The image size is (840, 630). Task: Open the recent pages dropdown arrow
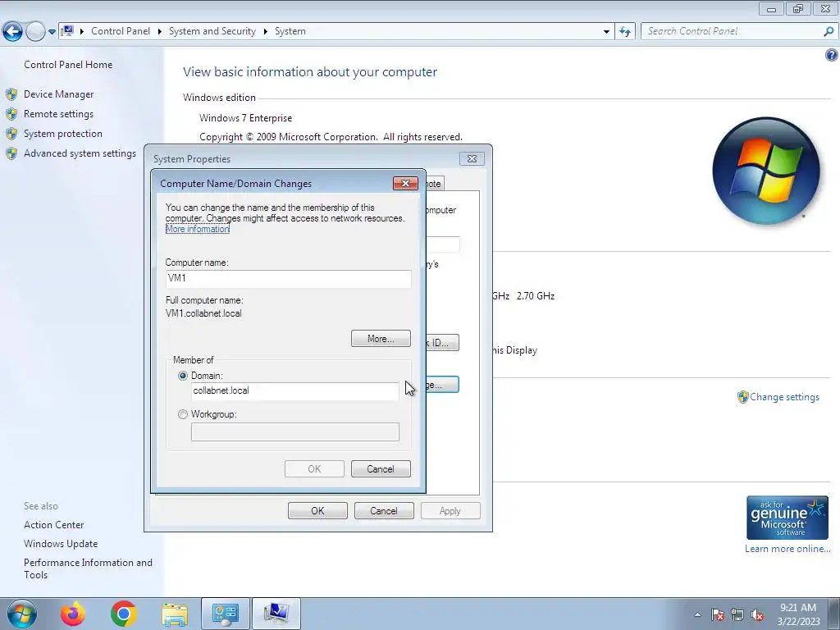point(52,32)
